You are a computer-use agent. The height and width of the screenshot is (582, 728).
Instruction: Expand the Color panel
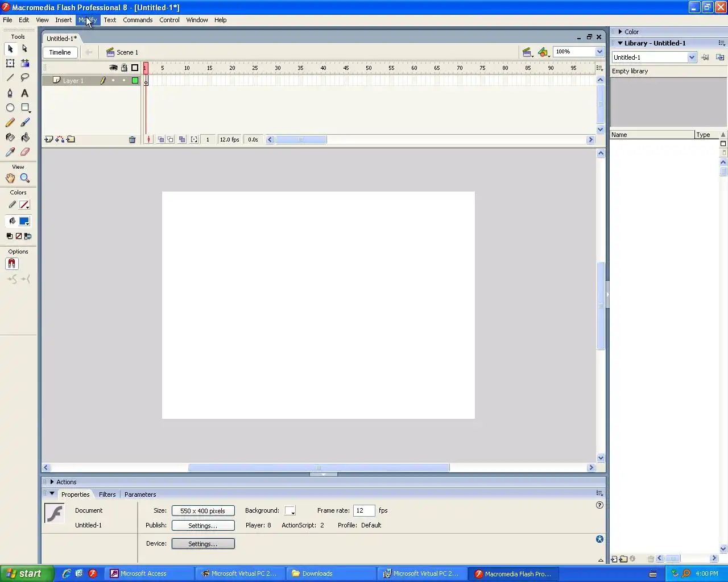pos(621,32)
